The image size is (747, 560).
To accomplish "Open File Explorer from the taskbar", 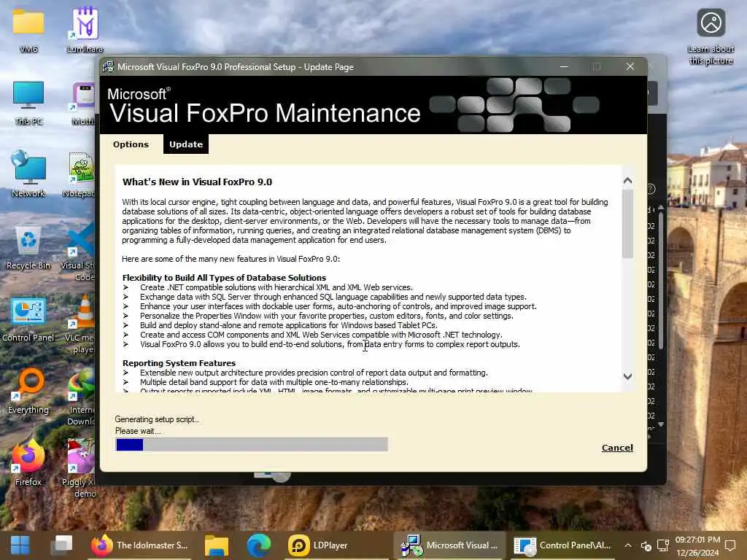I will point(217,545).
